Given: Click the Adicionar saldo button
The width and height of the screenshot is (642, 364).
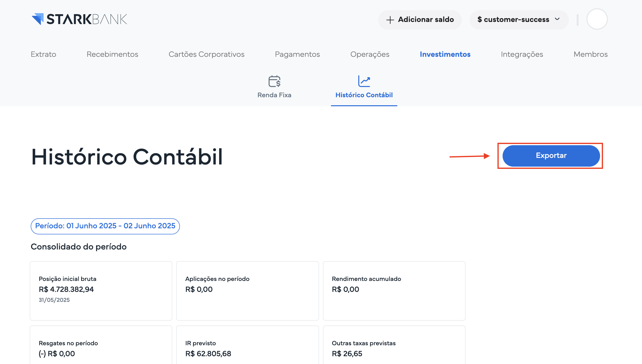Looking at the screenshot, I should click(420, 19).
